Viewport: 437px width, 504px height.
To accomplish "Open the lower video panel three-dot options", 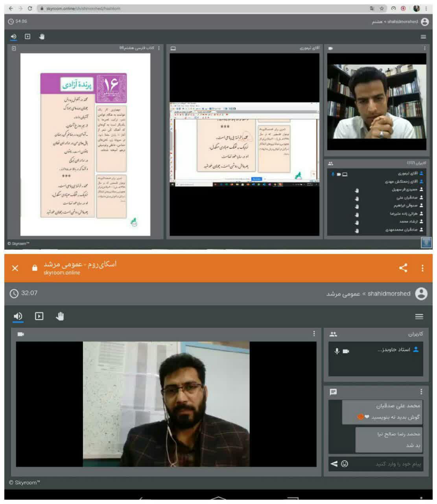I will click(314, 334).
